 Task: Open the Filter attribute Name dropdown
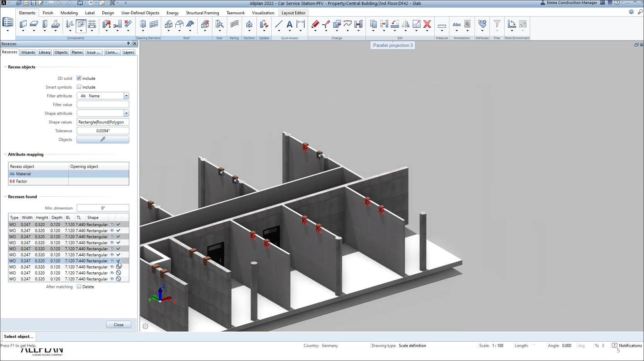coord(126,96)
